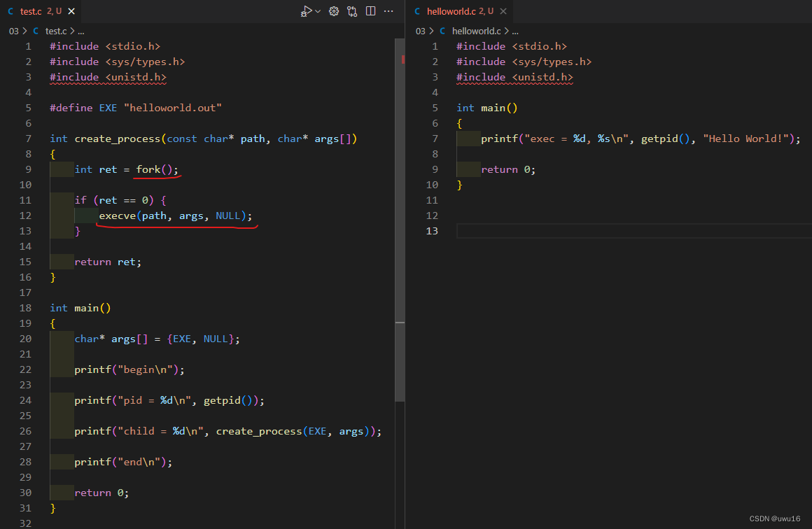
Task: Click the settings gear in the editor toolbar
Action: [334, 11]
